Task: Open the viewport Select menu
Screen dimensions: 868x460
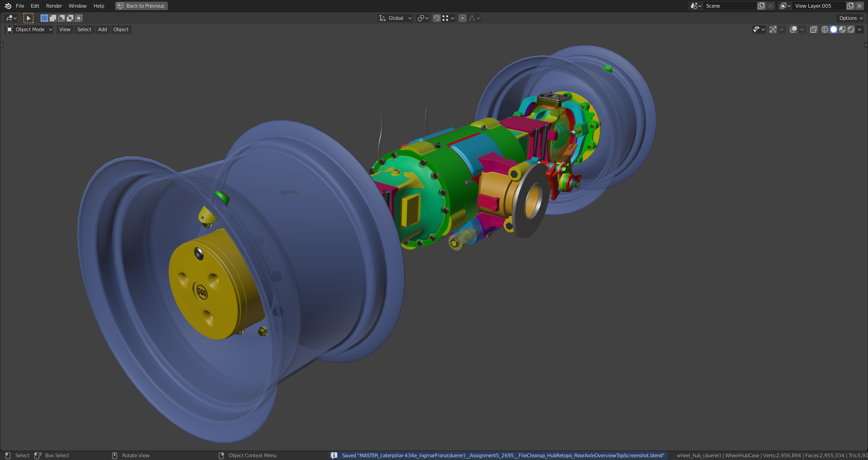Action: point(84,29)
